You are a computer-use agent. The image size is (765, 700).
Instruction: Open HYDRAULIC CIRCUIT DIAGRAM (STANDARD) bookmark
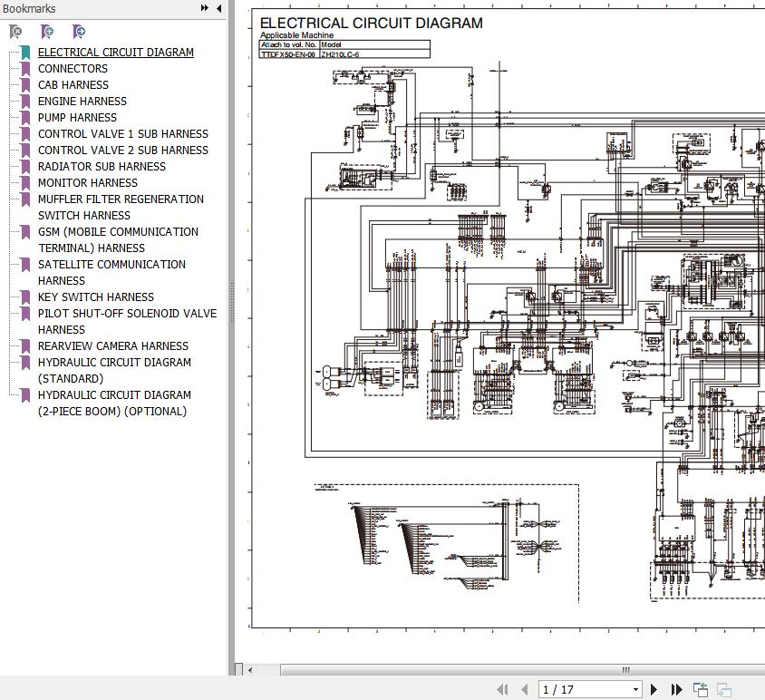[114, 370]
